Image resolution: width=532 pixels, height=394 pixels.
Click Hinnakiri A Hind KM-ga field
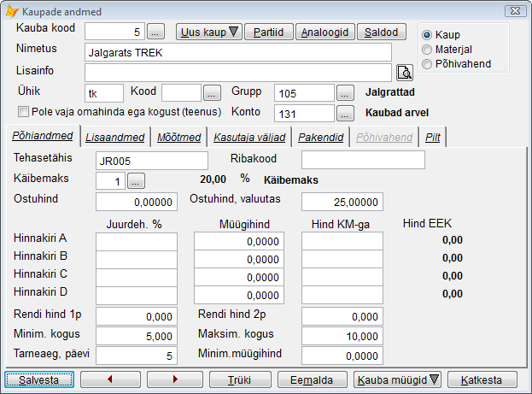(342, 241)
